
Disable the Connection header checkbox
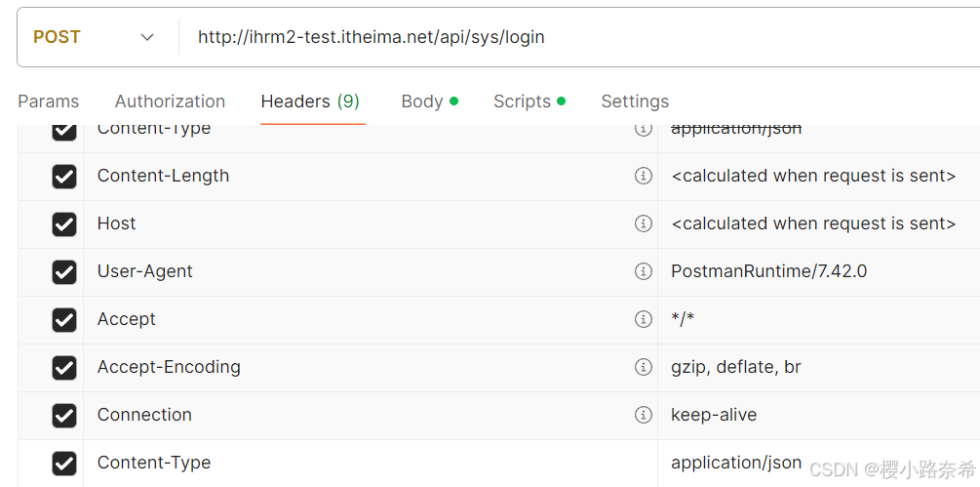64,416
